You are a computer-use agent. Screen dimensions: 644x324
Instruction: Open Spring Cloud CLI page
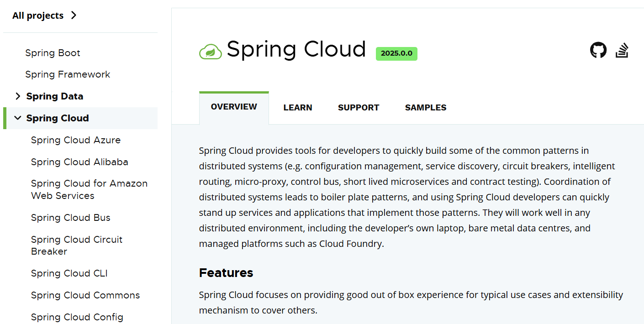pos(69,273)
